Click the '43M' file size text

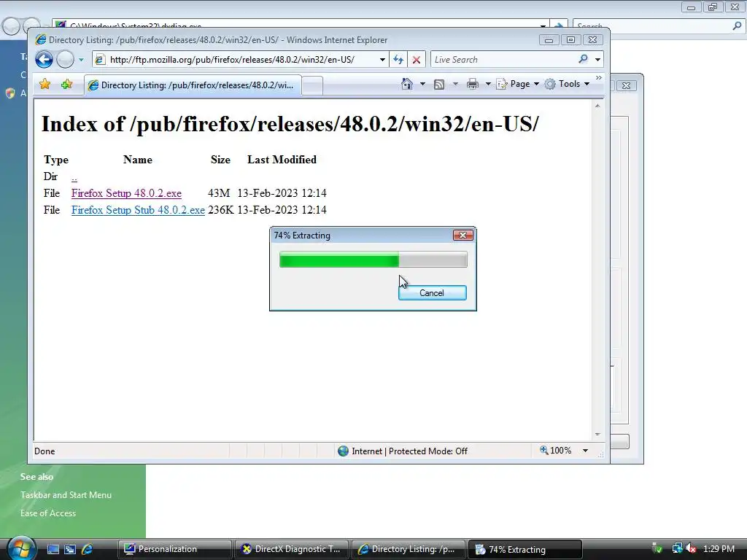coord(219,193)
